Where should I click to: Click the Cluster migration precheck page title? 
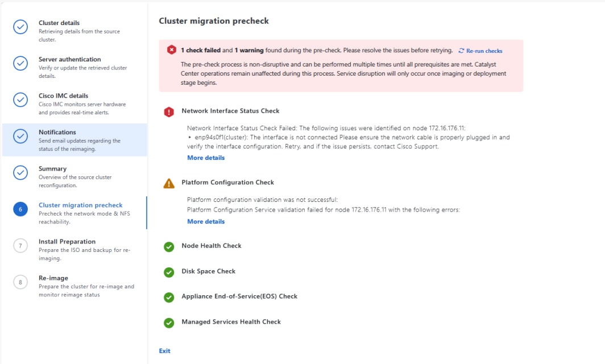[214, 21]
